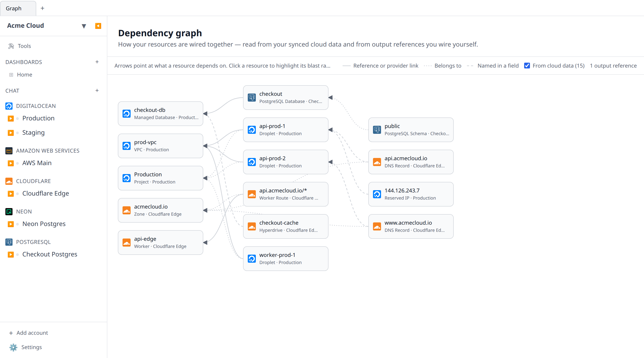Select Staging under DigitalOcean
The width and height of the screenshot is (644, 358).
pyautogui.click(x=33, y=133)
